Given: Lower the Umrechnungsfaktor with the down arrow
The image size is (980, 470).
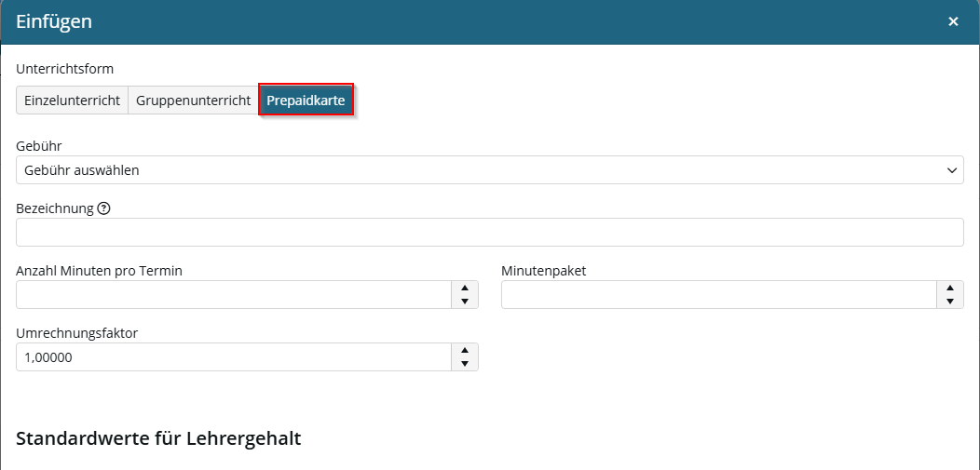Looking at the screenshot, I should (464, 364).
